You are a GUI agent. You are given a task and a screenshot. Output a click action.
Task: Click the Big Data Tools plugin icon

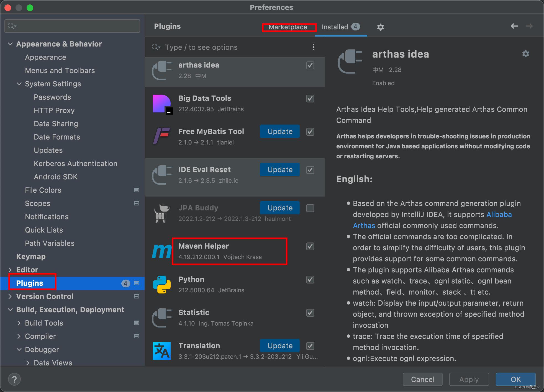[x=162, y=104]
